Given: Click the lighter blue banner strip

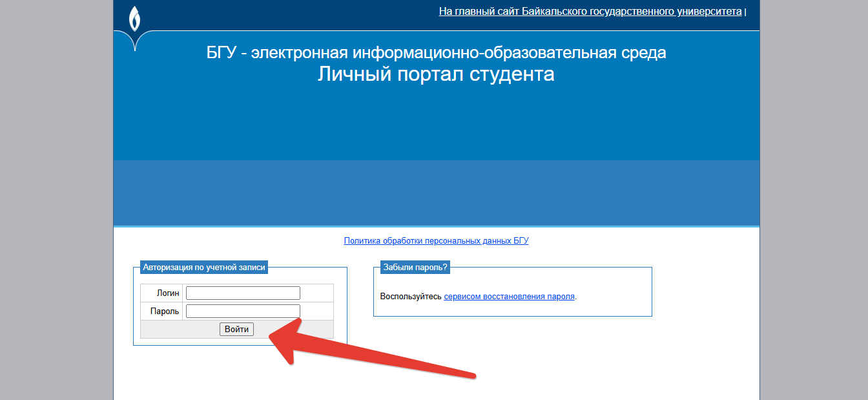Looking at the screenshot, I should [x=436, y=193].
